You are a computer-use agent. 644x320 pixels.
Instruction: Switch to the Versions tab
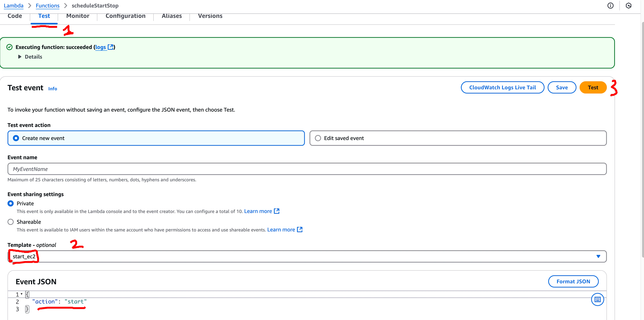[210, 16]
